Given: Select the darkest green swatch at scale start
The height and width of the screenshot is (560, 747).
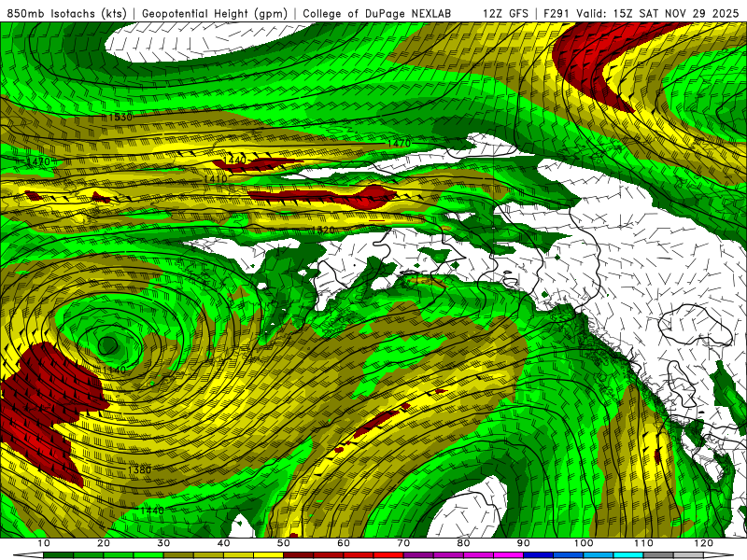Looking at the screenshot, I should (x=58, y=555).
